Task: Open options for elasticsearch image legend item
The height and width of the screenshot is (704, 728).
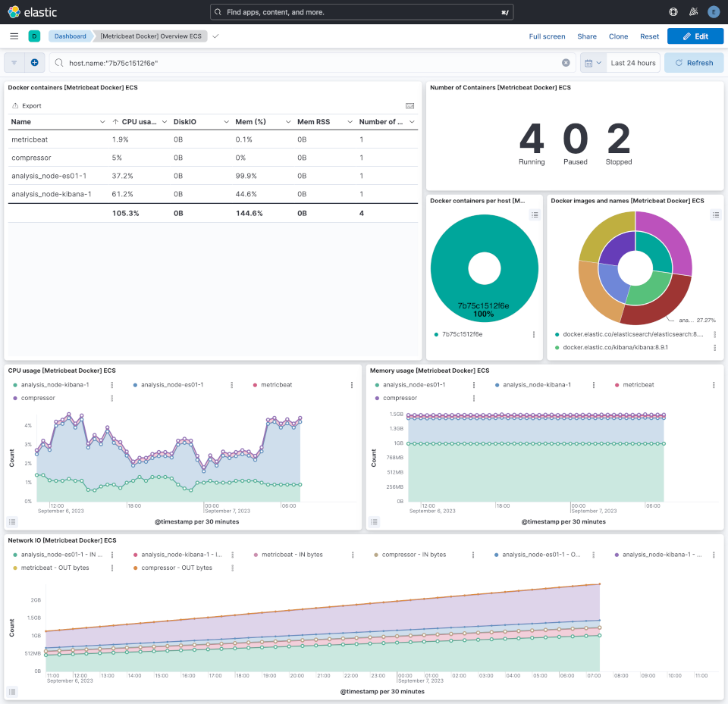Action: pos(714,335)
